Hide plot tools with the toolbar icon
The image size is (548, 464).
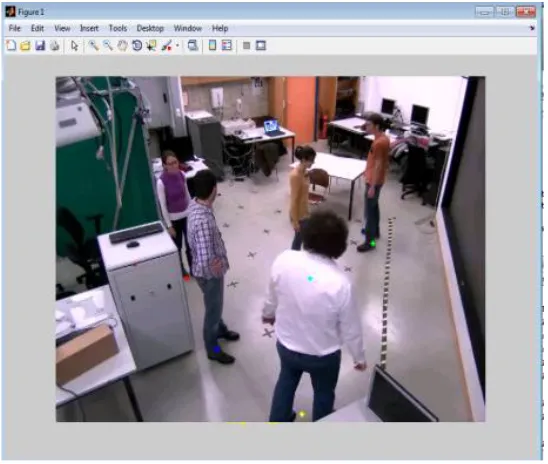[x=246, y=45]
